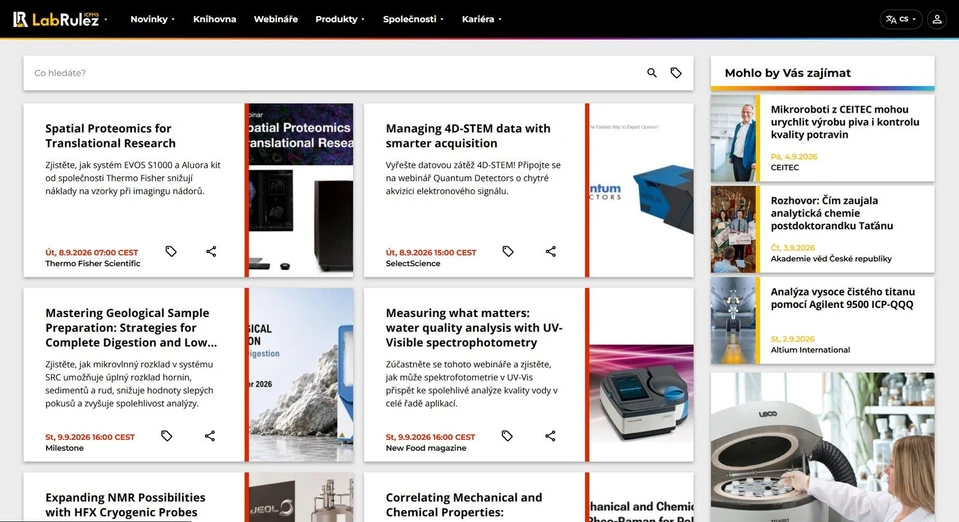The width and height of the screenshot is (959, 522).
Task: Open the LECO instrument advertisement banner
Action: (823, 447)
